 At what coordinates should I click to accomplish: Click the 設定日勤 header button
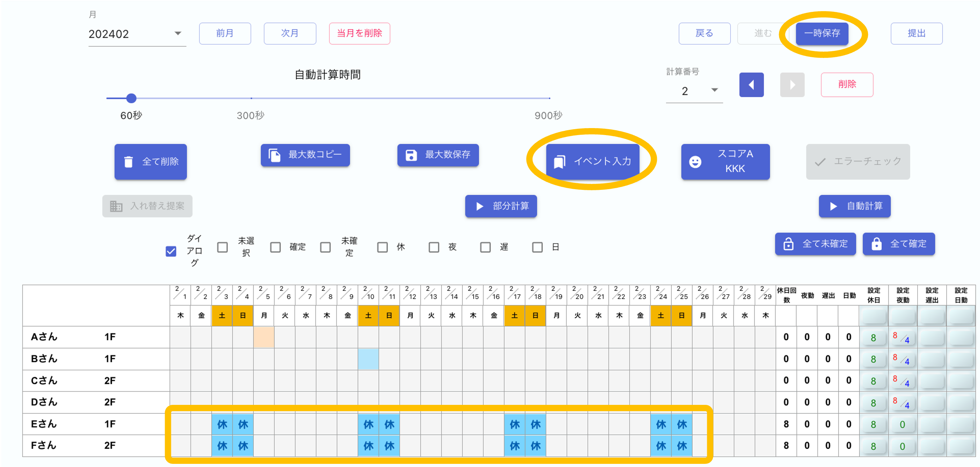click(x=961, y=316)
